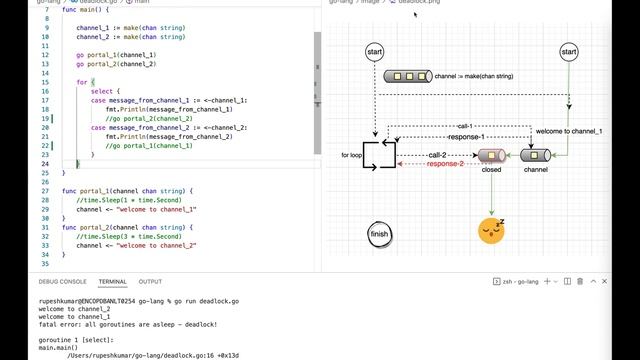The image size is (640, 360).
Task: Switch to the OUTPUT tab
Action: coord(150,282)
